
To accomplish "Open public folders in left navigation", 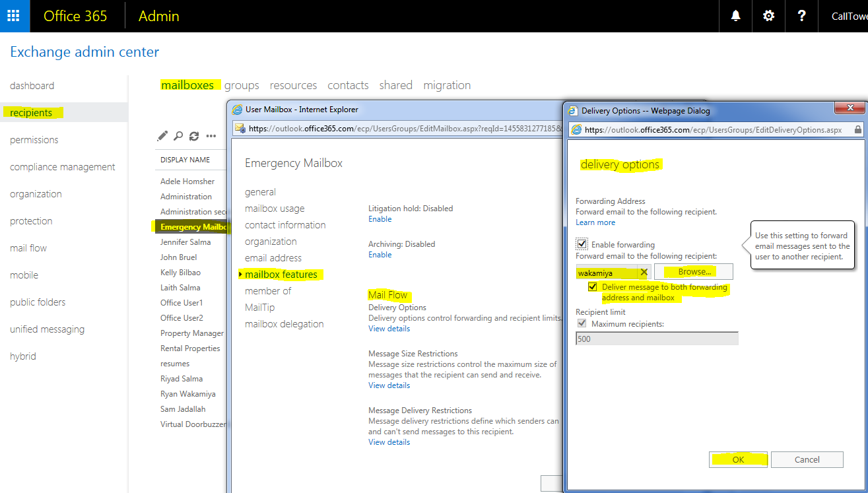I will pos(38,302).
